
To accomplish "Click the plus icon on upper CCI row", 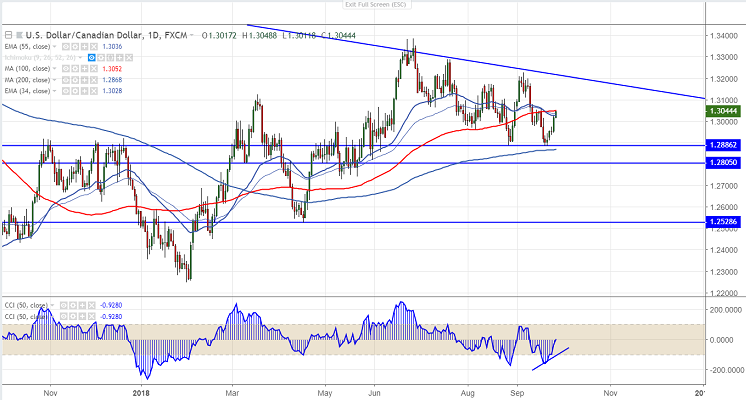I will 82,305.
